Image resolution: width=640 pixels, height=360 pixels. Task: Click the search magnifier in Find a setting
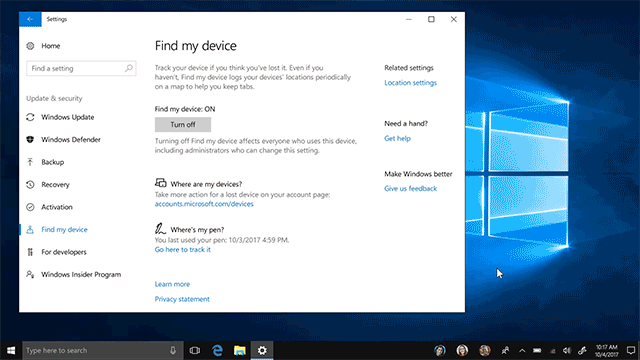(x=129, y=68)
